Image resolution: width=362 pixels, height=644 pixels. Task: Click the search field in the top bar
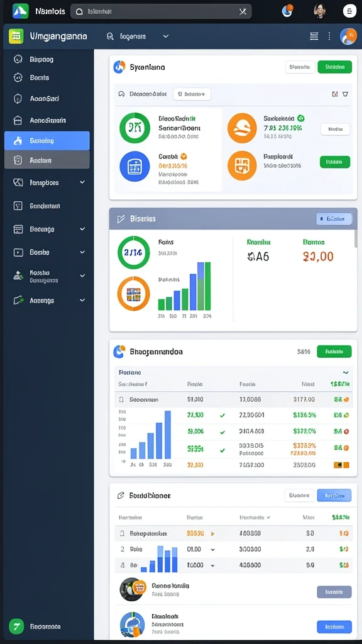pyautogui.click(x=161, y=11)
